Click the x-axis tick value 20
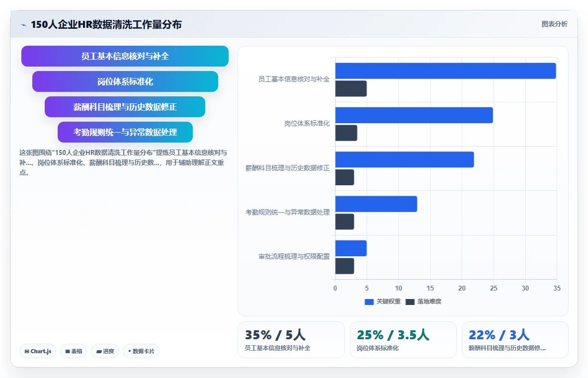Image resolution: width=588 pixels, height=378 pixels. [x=462, y=288]
